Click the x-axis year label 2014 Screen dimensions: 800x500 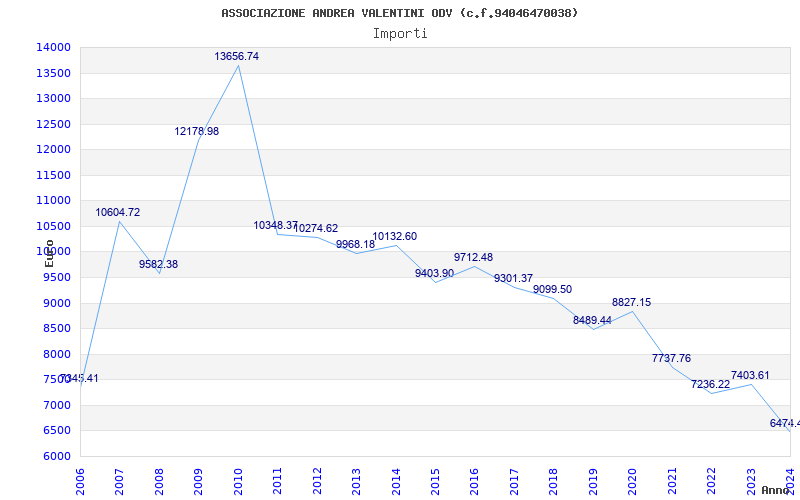click(396, 481)
